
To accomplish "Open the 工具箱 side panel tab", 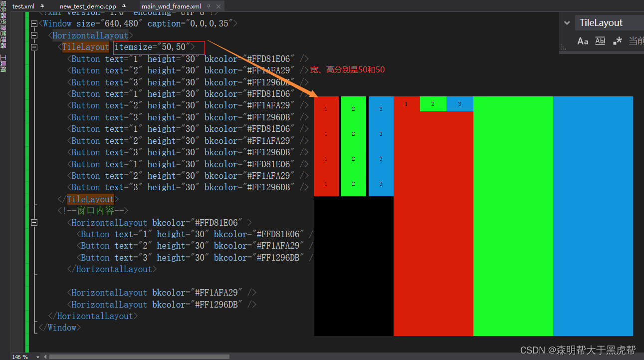I will (3, 64).
